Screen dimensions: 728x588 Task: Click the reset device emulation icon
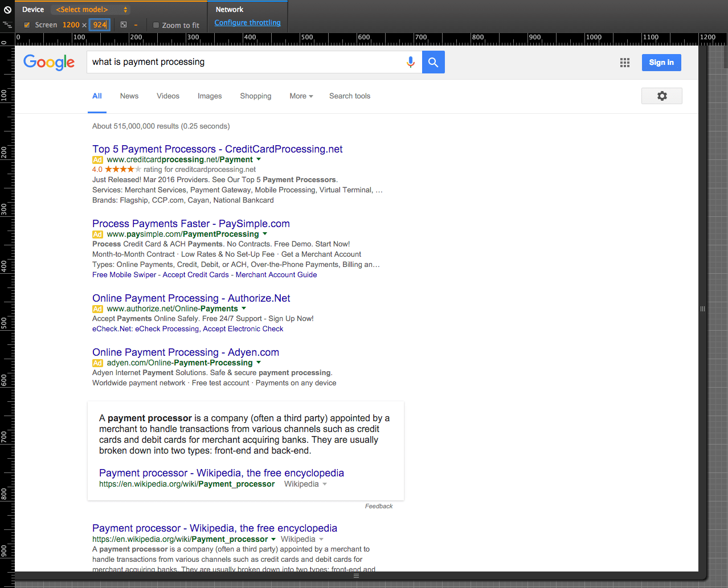pos(7,10)
